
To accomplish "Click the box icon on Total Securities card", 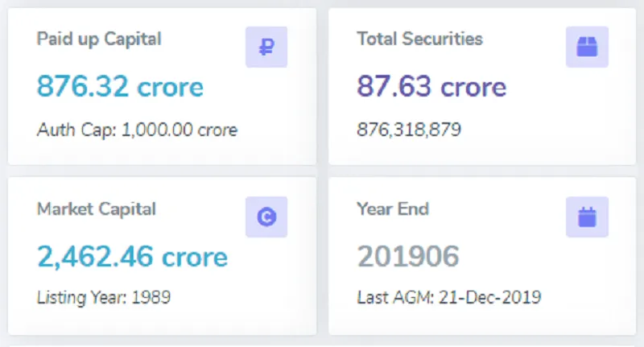I will 587,48.
